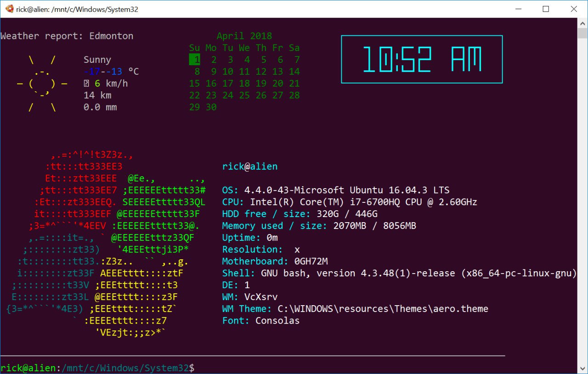Click the 'Su' weekday header

coord(195,48)
